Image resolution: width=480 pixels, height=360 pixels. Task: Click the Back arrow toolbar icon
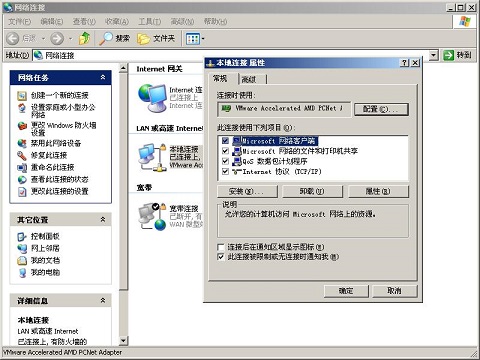pos(13,39)
